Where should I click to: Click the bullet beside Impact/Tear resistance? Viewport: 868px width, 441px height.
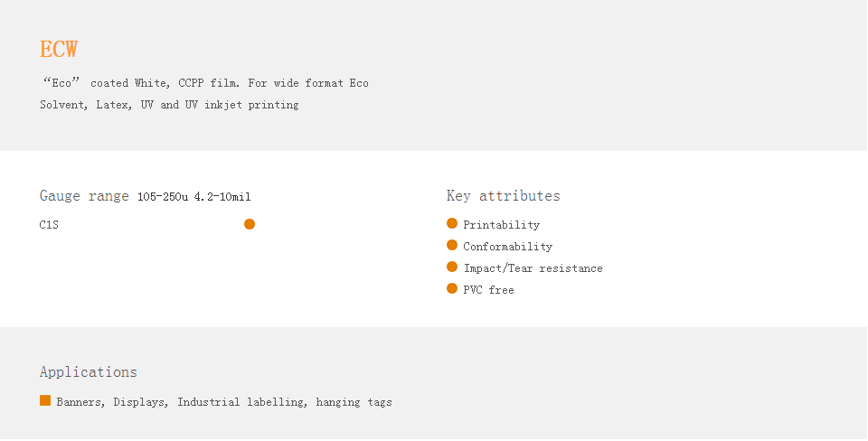click(x=452, y=267)
